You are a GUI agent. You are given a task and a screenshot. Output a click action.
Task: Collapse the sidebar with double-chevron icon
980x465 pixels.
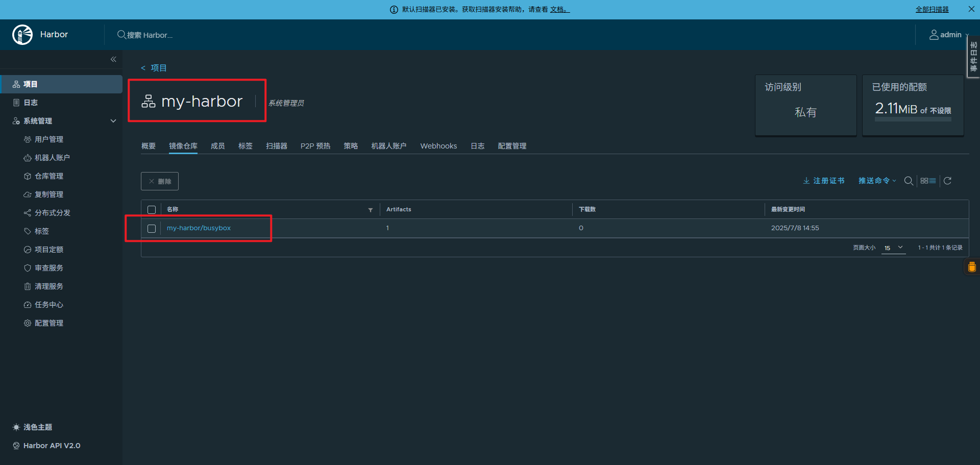tap(113, 59)
